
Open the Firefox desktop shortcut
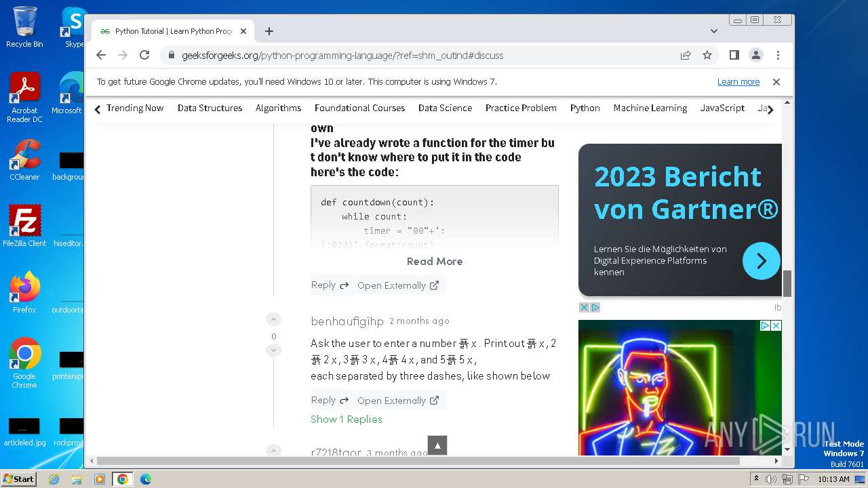coord(24,293)
